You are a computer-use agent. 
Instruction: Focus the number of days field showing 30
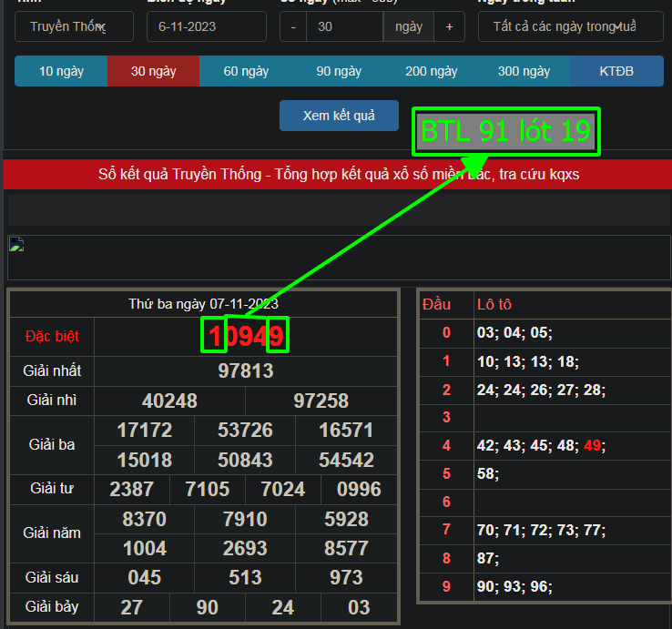pyautogui.click(x=344, y=26)
